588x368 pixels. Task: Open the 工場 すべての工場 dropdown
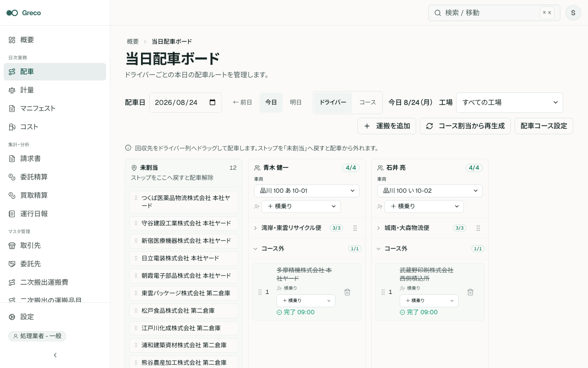click(509, 103)
